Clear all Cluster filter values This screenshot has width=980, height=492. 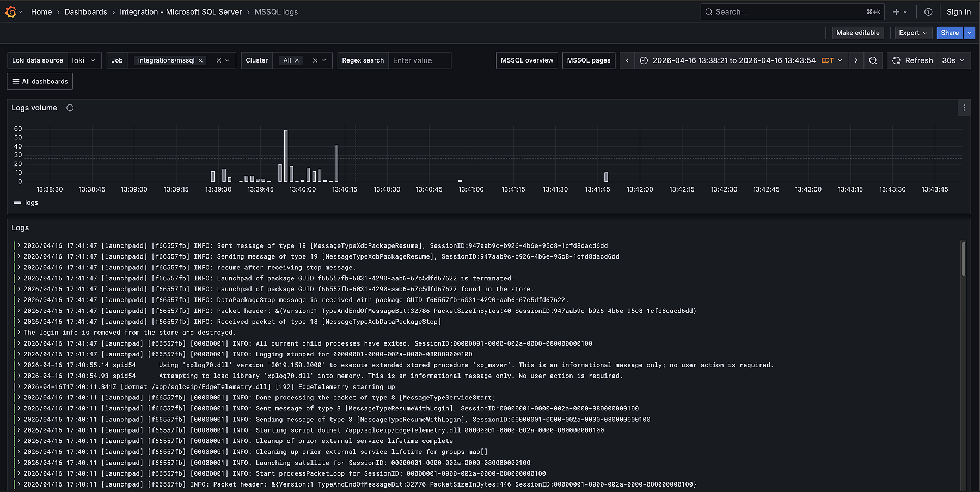tap(315, 60)
